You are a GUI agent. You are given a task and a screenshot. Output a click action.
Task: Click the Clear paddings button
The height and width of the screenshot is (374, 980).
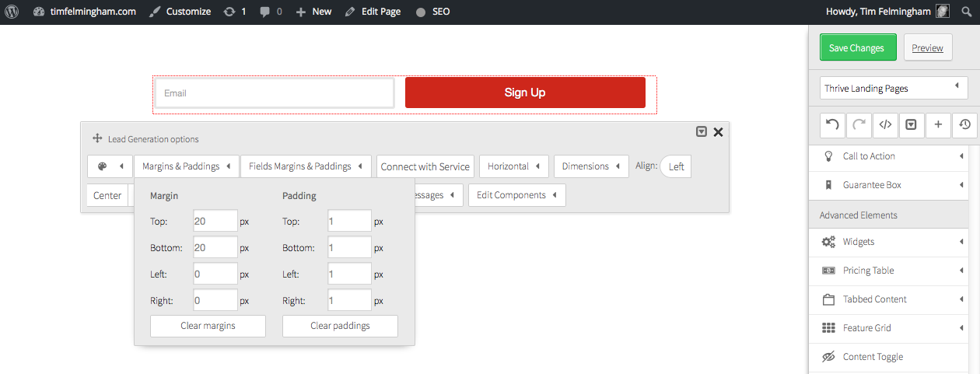click(340, 326)
